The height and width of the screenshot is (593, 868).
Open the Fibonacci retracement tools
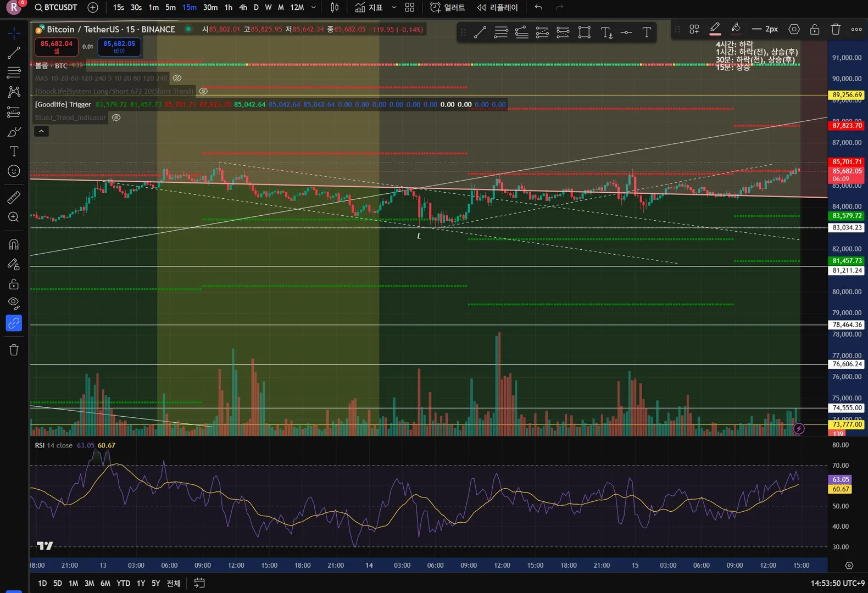14,72
